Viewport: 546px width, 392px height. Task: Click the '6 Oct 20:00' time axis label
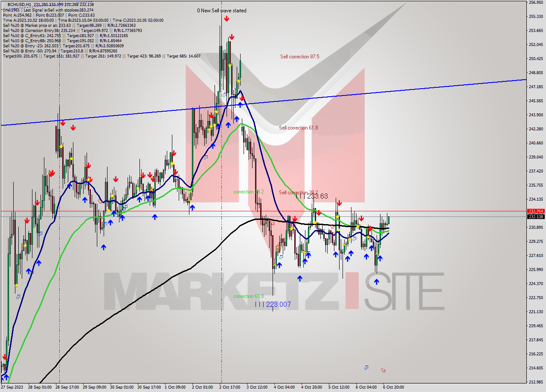(393, 388)
